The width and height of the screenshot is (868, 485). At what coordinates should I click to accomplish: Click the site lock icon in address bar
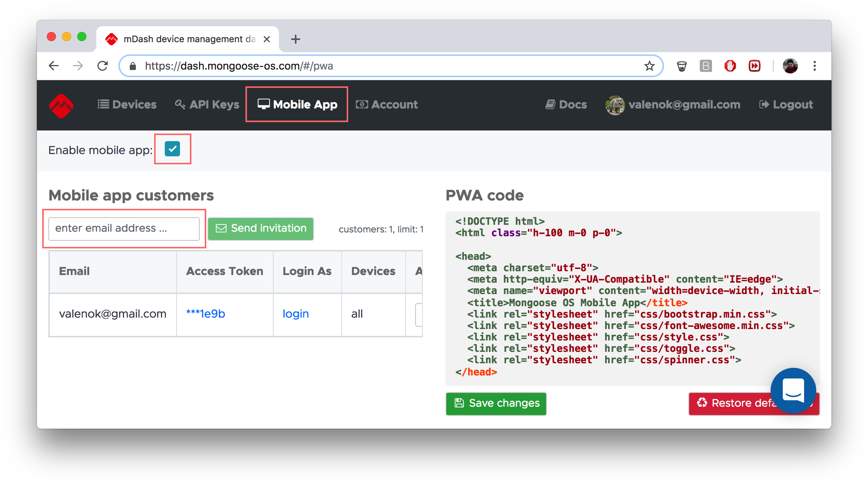tap(133, 66)
